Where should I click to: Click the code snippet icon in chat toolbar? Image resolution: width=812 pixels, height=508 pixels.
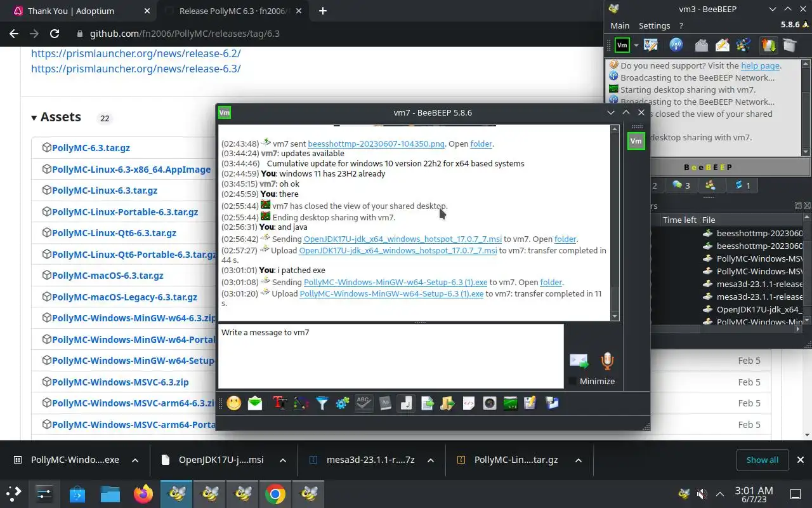click(469, 403)
